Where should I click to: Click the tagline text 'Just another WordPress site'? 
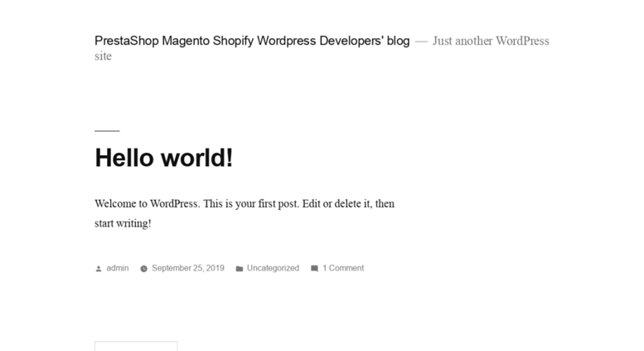point(322,48)
